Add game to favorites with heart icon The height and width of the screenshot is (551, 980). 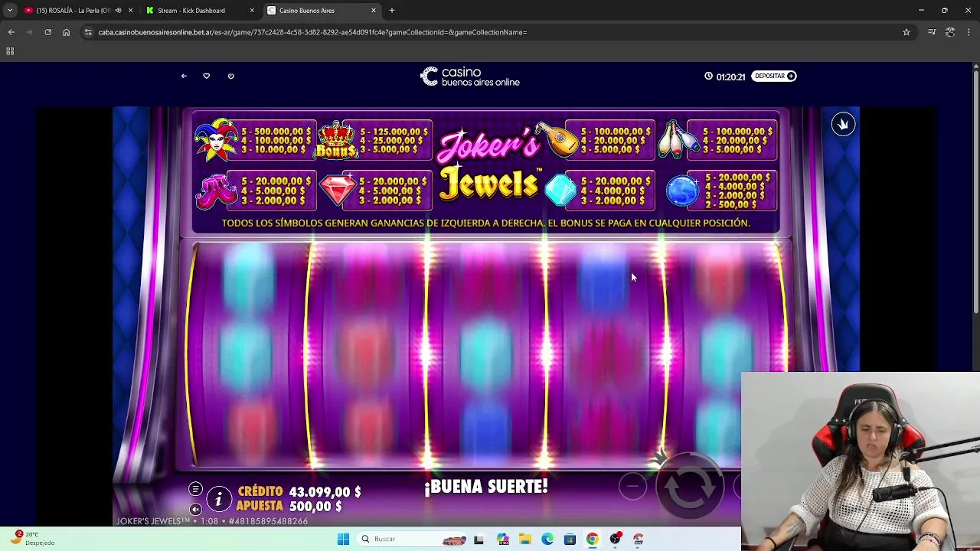pyautogui.click(x=206, y=76)
